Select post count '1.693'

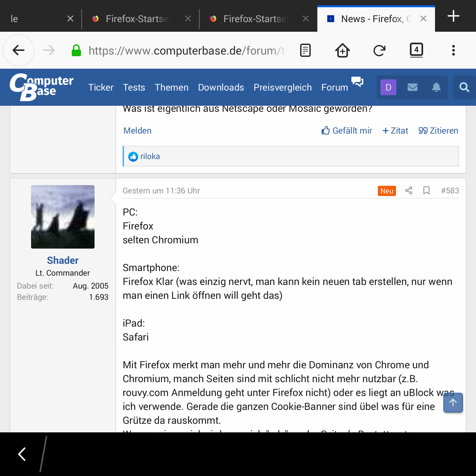(99, 297)
